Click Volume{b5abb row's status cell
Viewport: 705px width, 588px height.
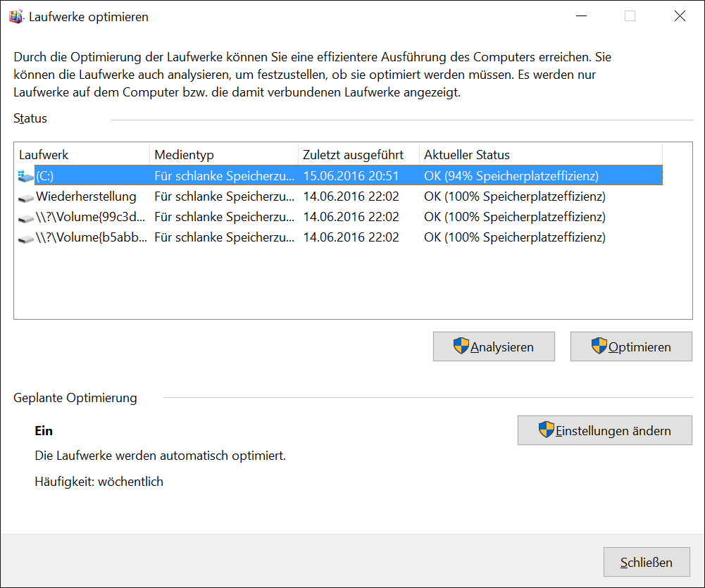tap(515, 237)
